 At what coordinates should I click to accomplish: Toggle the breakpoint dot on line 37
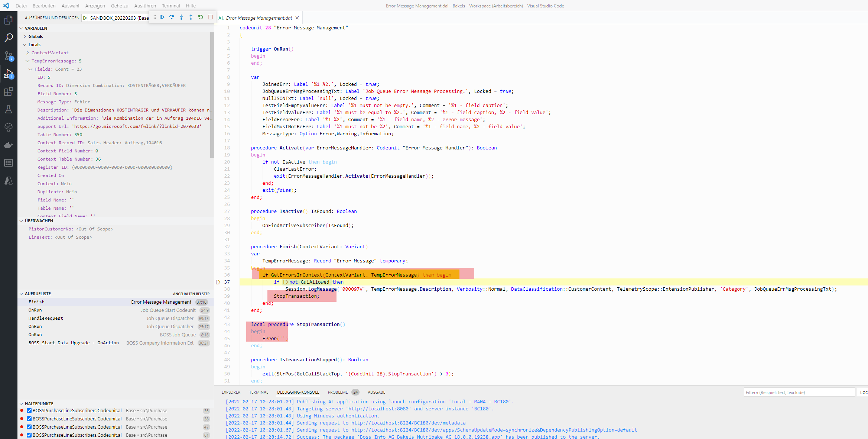coord(218,282)
